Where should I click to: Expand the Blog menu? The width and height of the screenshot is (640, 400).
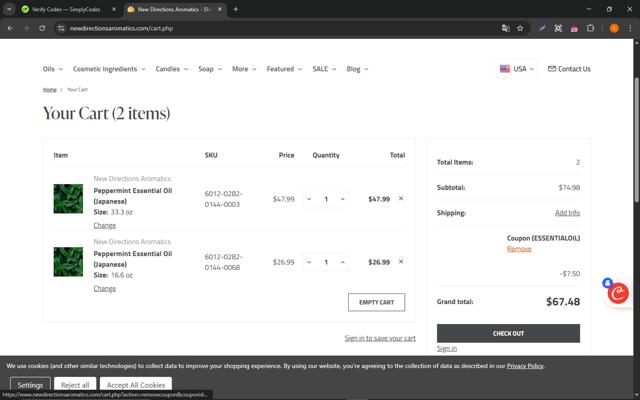click(x=357, y=69)
